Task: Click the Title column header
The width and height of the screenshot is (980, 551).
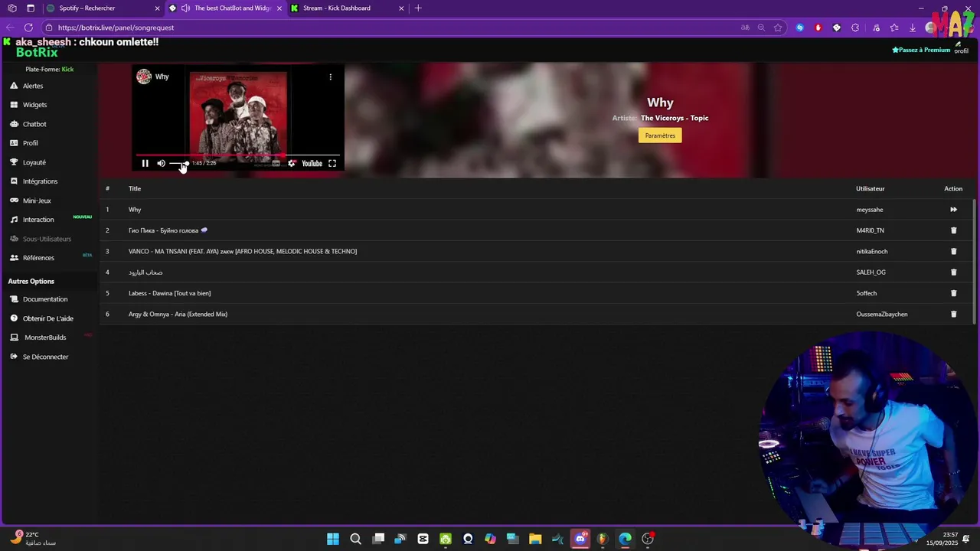Action: [135, 188]
